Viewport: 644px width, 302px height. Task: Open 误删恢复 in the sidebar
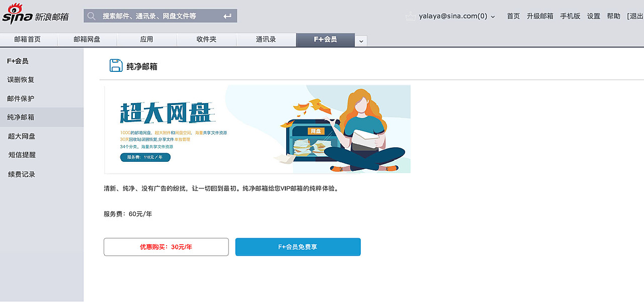[21, 79]
